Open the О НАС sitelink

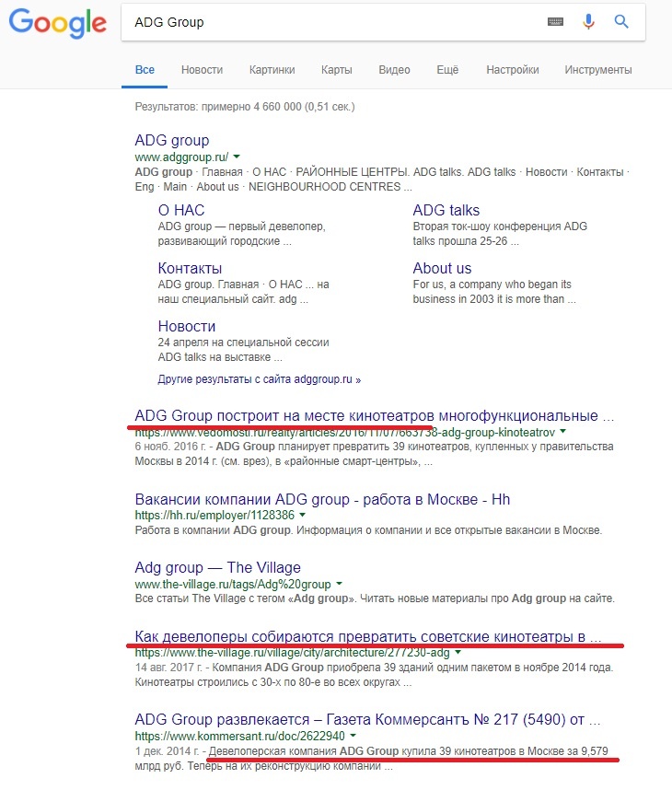[x=181, y=210]
